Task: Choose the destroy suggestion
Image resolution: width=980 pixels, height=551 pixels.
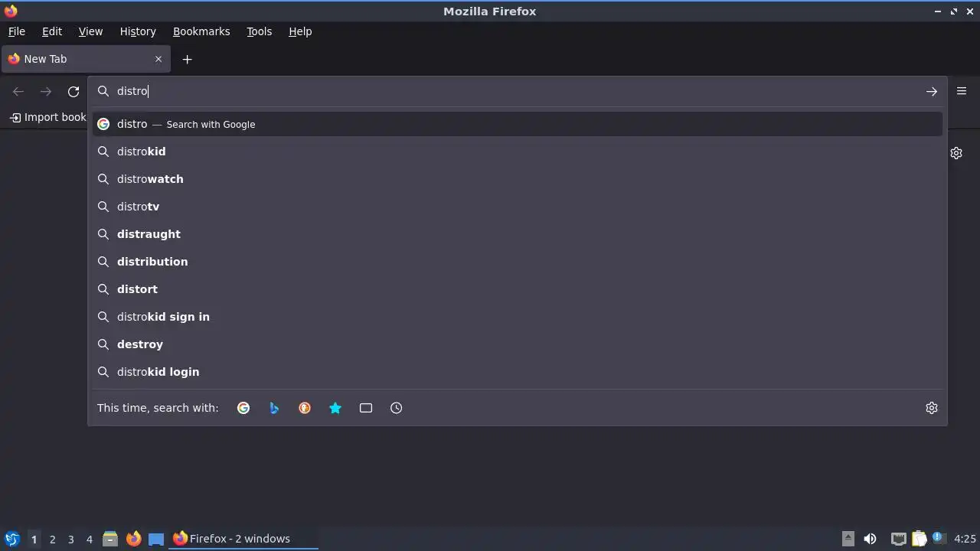Action: click(x=518, y=344)
